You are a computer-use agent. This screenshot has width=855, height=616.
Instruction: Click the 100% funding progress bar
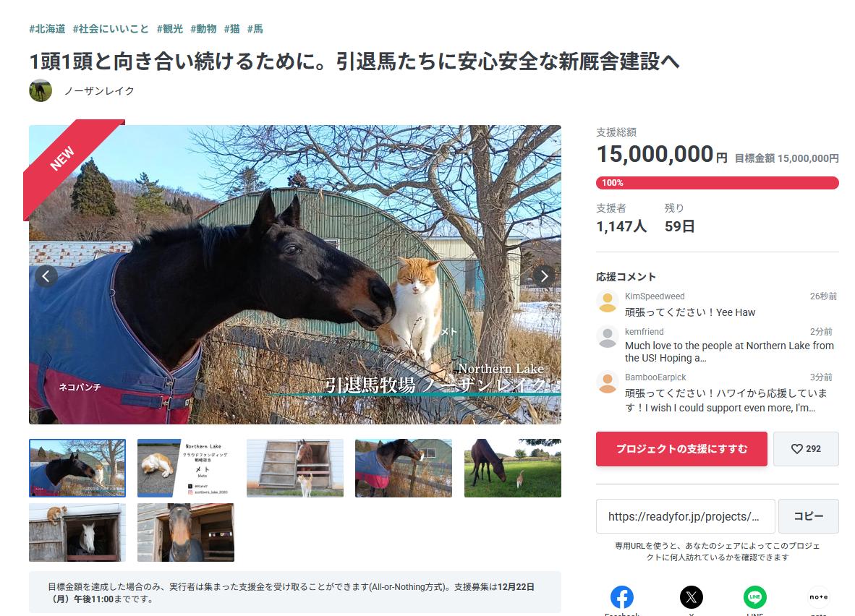(x=717, y=183)
